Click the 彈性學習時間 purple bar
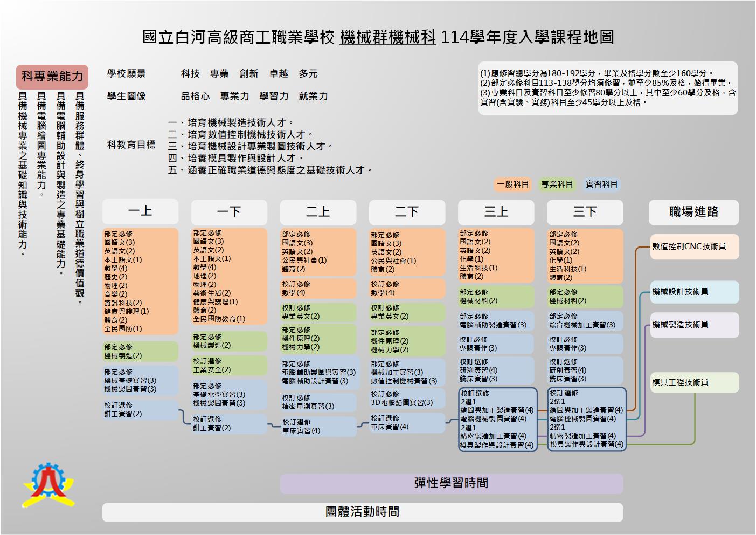756x535 pixels. tap(452, 483)
